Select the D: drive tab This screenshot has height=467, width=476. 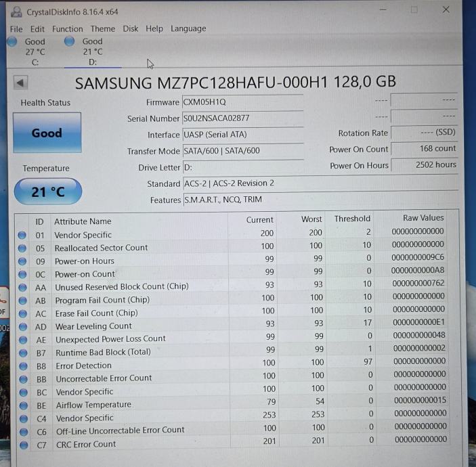click(x=93, y=51)
